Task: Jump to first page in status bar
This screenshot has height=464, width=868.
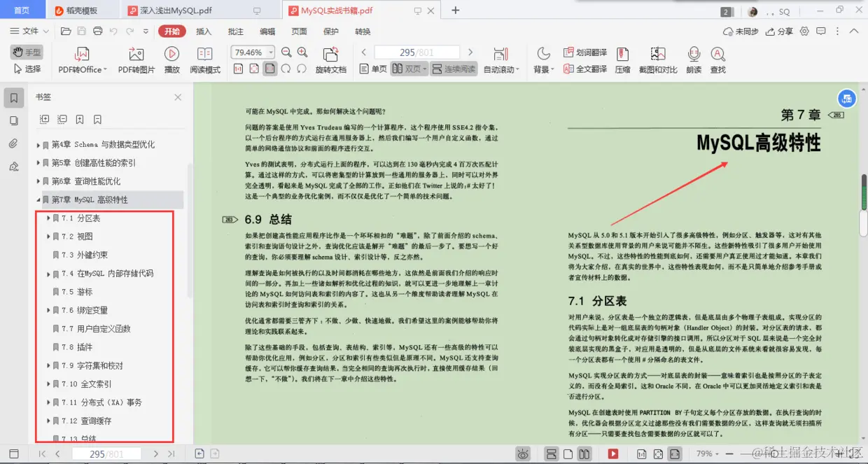Action: coord(42,454)
